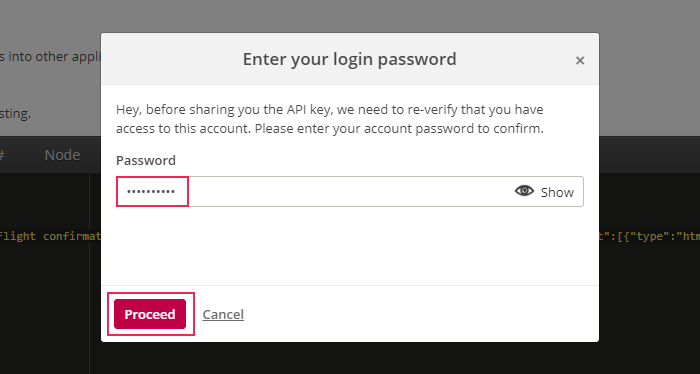Switch to the Node tab

point(62,155)
